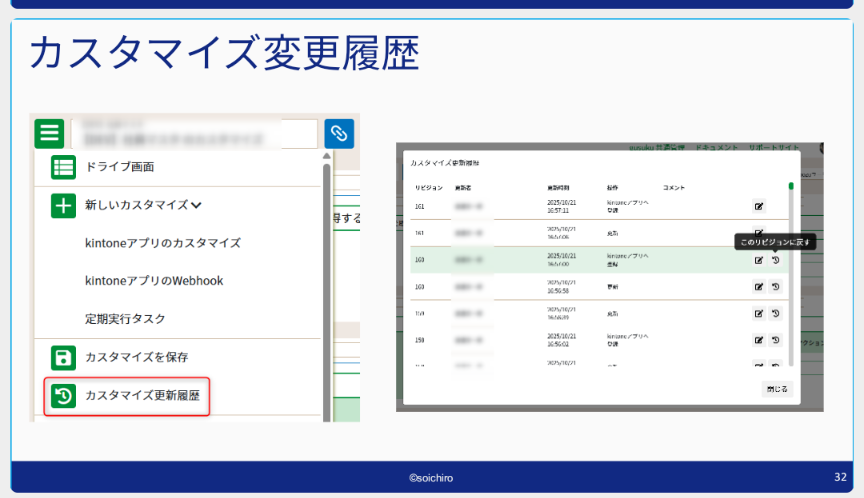Image resolution: width=864 pixels, height=498 pixels.
Task: Click the history clock icon in menu
Action: tap(63, 396)
